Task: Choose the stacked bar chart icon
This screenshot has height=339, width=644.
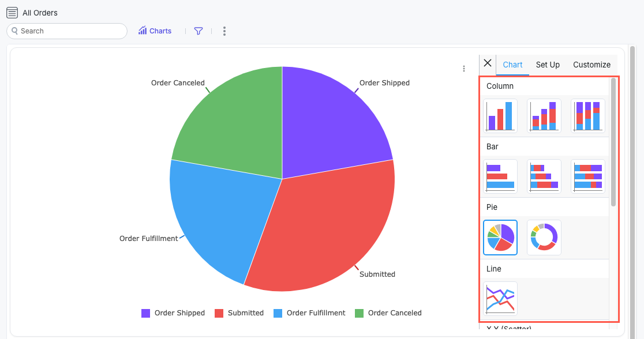Action: tap(544, 176)
